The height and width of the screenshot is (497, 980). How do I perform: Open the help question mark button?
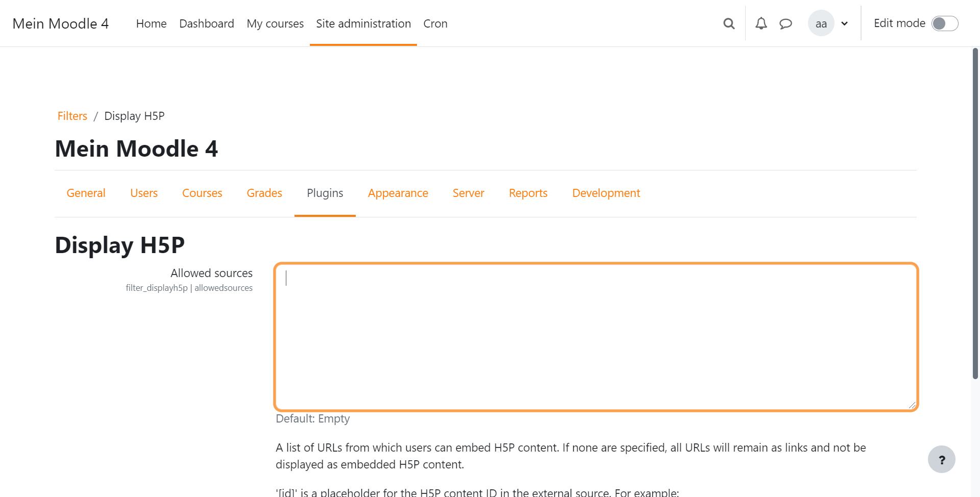coord(941,460)
